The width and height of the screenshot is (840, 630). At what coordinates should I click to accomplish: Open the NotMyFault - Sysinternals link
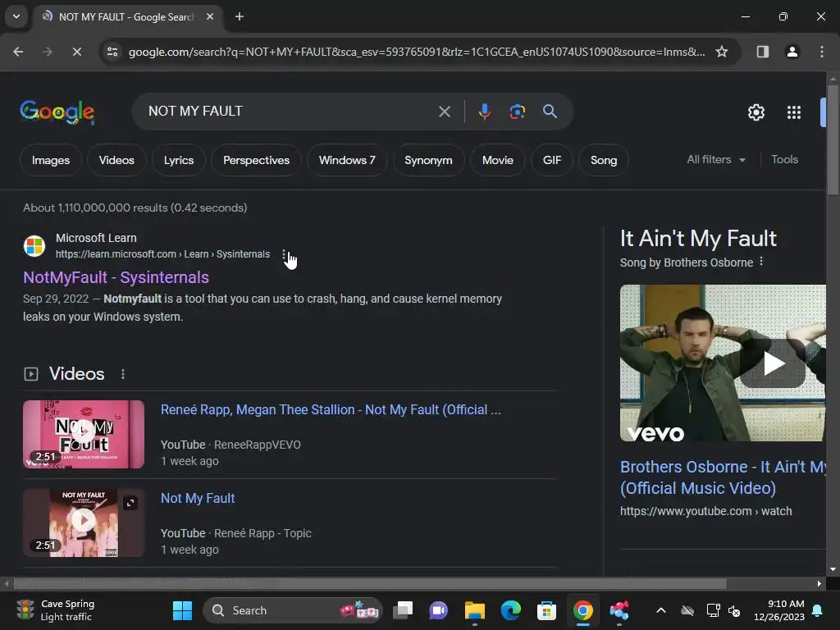click(x=116, y=277)
